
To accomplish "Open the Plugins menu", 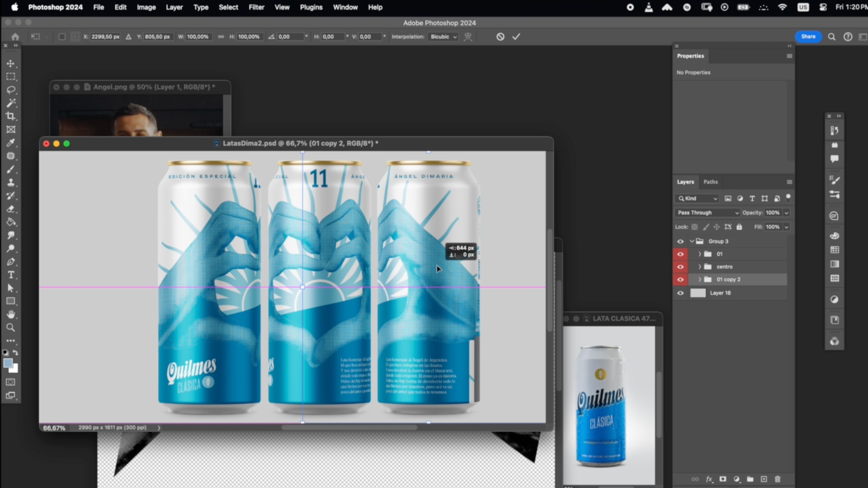I will (311, 7).
